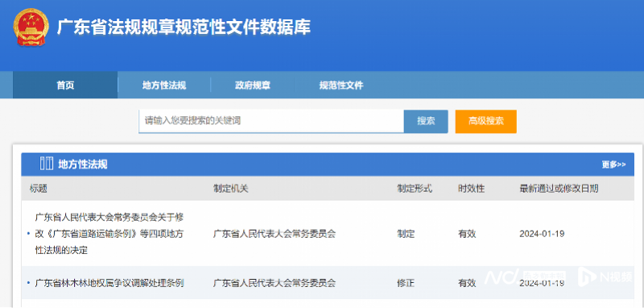Select 修正 in the second row

pyautogui.click(x=406, y=283)
